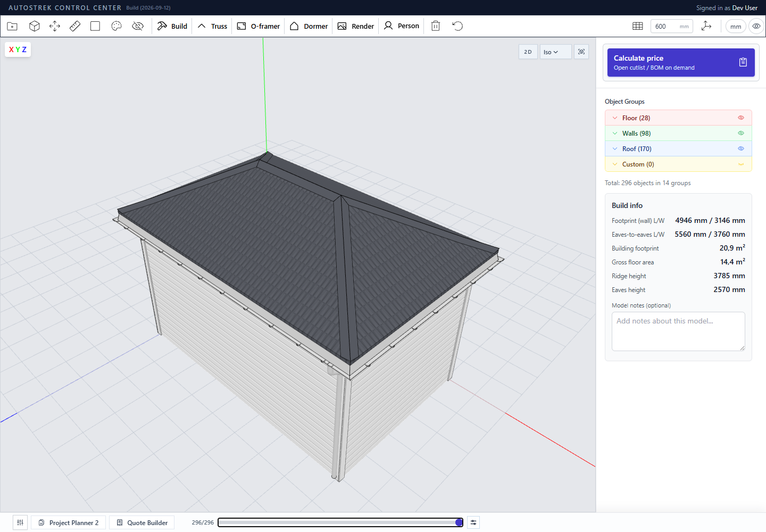The image size is (766, 532).
Task: Toggle visibility of Floor group
Action: click(x=741, y=118)
